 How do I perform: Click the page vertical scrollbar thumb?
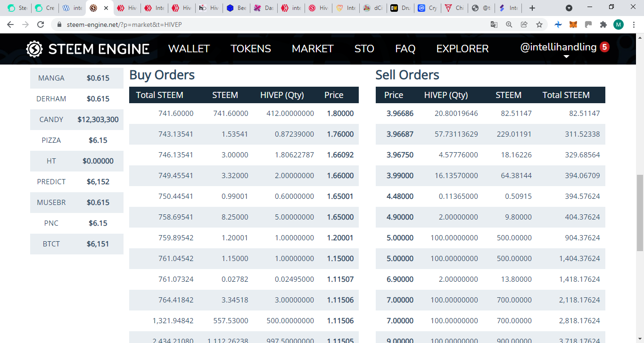point(640,213)
